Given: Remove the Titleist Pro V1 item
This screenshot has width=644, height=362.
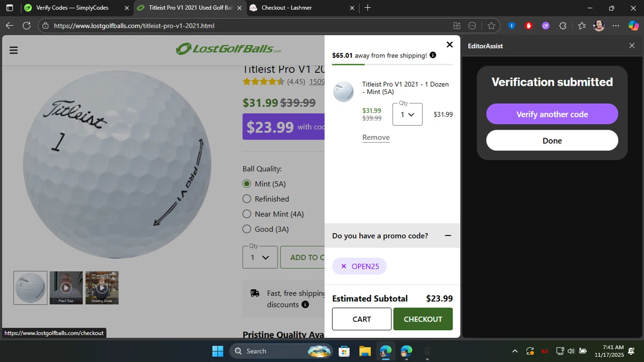Looking at the screenshot, I should point(376,137).
